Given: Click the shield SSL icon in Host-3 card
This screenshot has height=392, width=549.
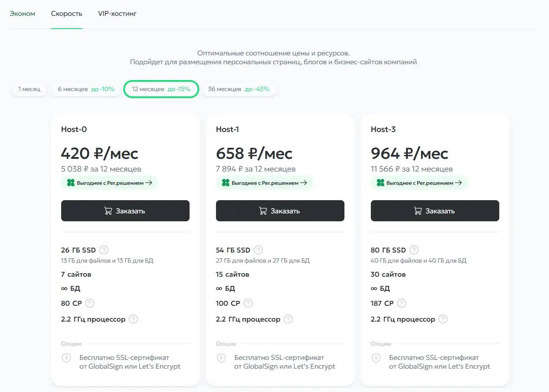Looking at the screenshot, I should (x=376, y=358).
